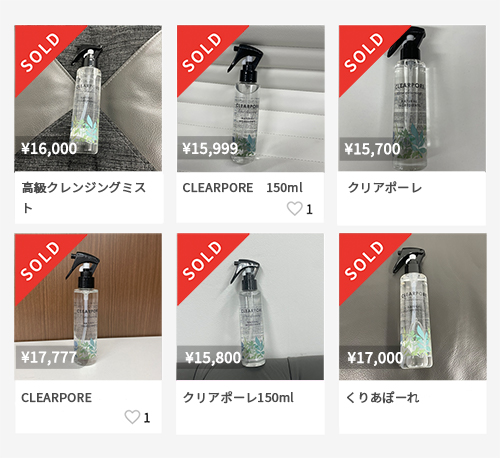
Task: Select the クリアポーレ listing title
Action: pos(385,188)
